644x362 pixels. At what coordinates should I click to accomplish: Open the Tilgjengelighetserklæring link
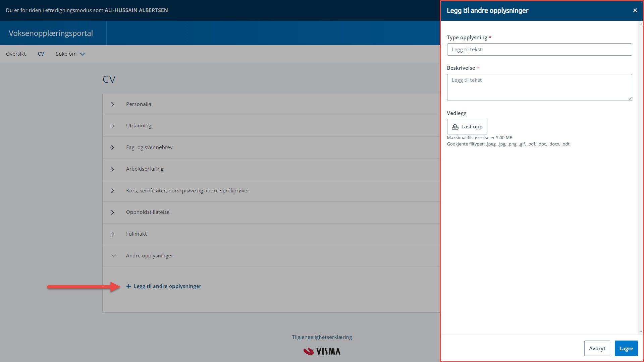322,337
